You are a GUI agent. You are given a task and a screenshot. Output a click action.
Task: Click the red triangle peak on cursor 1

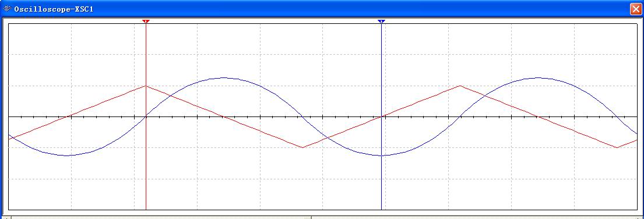pos(145,86)
